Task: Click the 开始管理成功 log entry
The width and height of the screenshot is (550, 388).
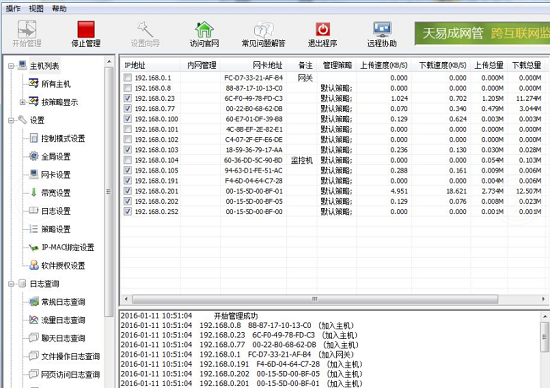Action: [236, 316]
